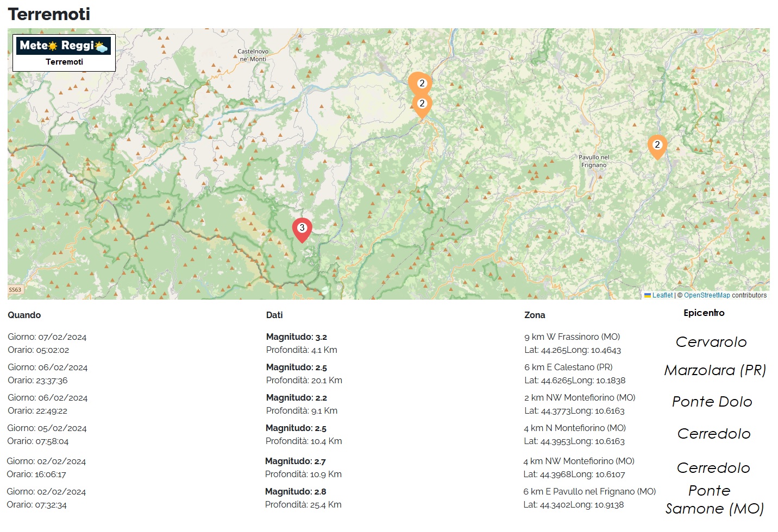
Task: Select the Marzolara (PR) epicenter name
Action: tap(715, 370)
